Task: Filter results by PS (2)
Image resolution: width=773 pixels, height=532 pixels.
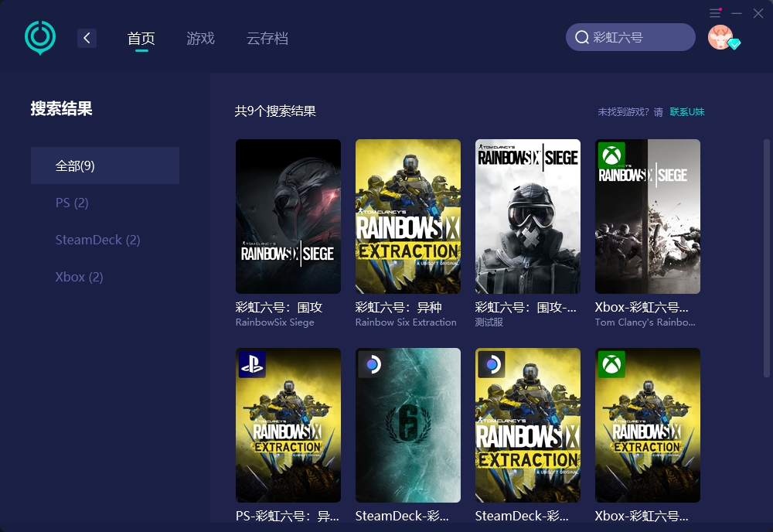Action: coord(72,203)
